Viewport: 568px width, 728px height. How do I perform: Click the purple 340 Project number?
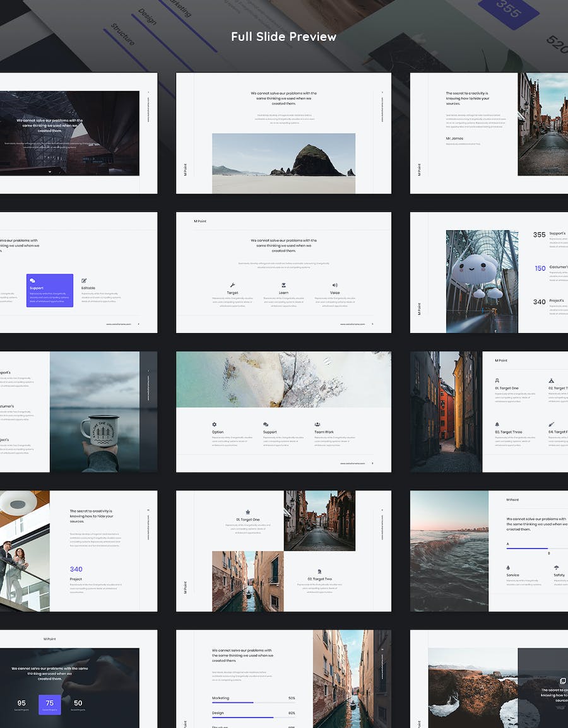click(76, 569)
